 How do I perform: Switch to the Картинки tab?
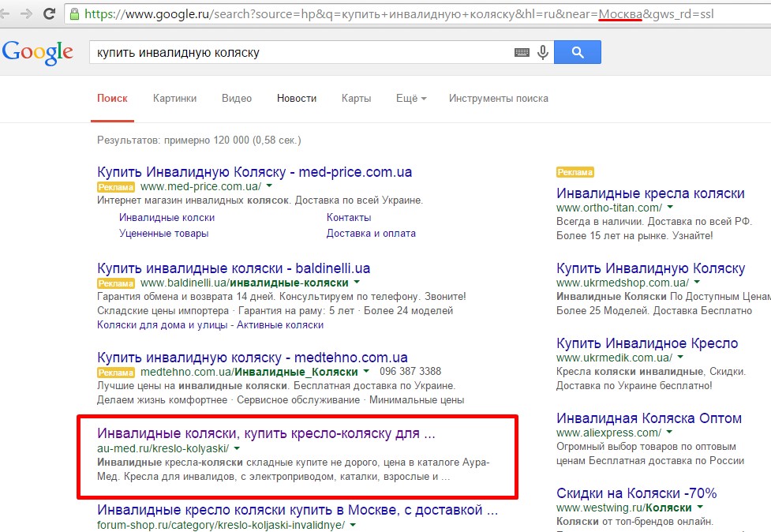[x=174, y=99]
